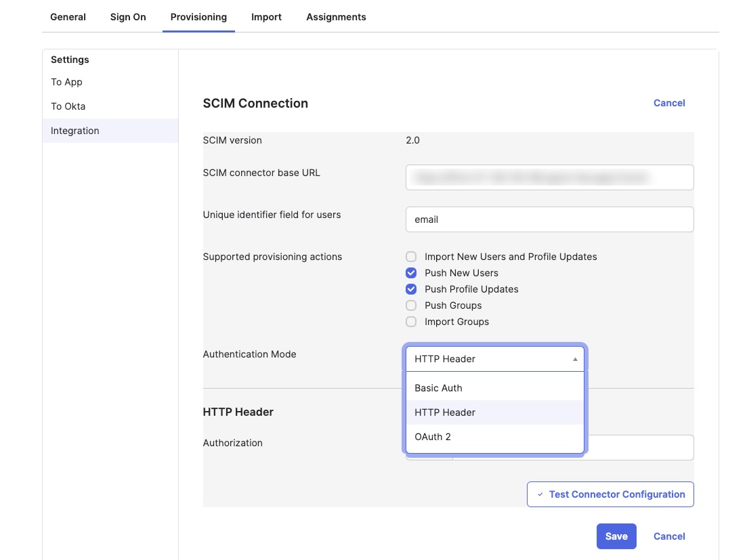The height and width of the screenshot is (560, 747).
Task: Click Test Connector Configuration button
Action: point(610,494)
